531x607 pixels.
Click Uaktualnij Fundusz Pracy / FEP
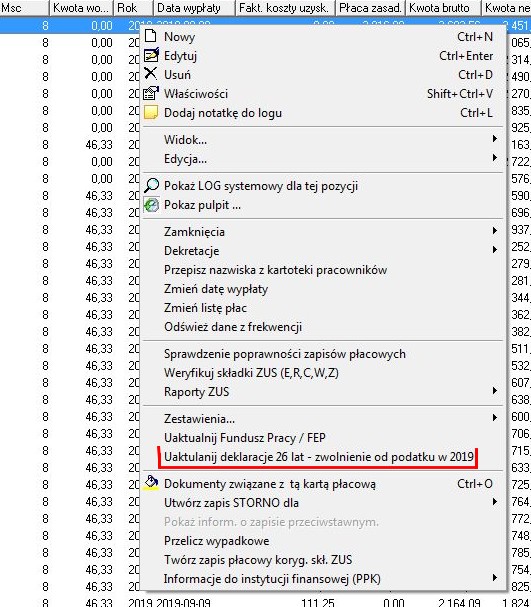(x=245, y=438)
